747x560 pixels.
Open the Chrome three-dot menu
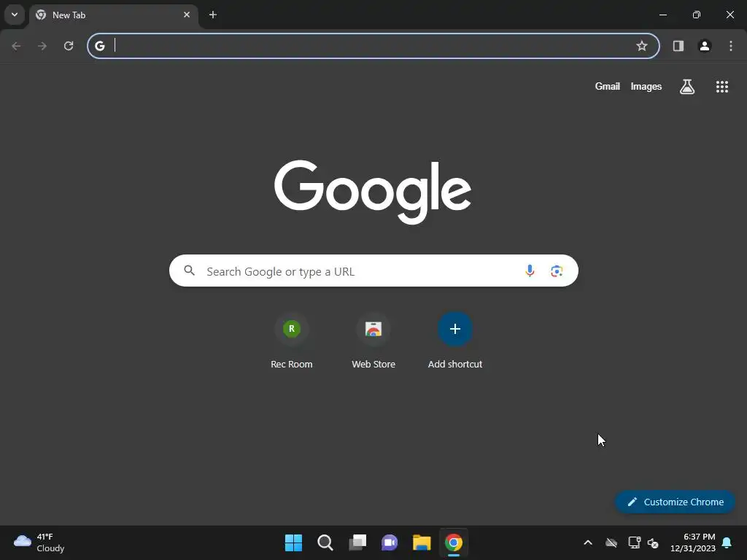731,46
